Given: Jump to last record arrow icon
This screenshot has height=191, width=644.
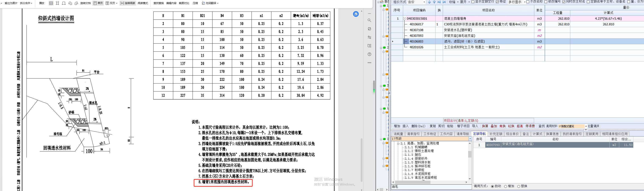Looking at the screenshot, I should coord(444,2).
